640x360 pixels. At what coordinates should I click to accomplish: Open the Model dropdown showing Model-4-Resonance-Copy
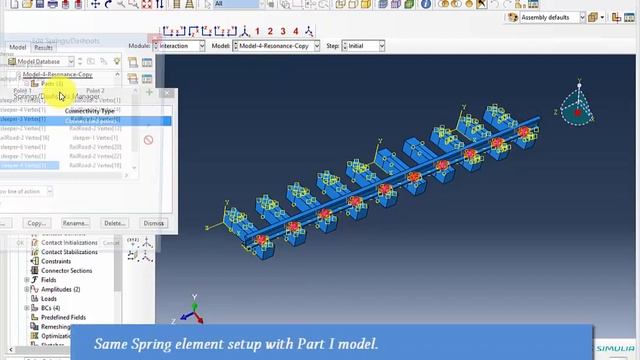click(276, 46)
